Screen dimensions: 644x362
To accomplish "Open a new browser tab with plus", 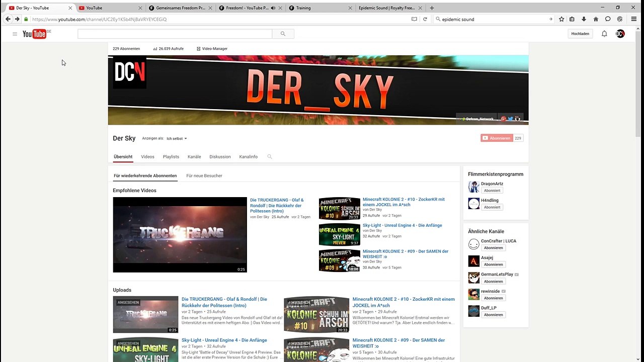I will point(432,8).
